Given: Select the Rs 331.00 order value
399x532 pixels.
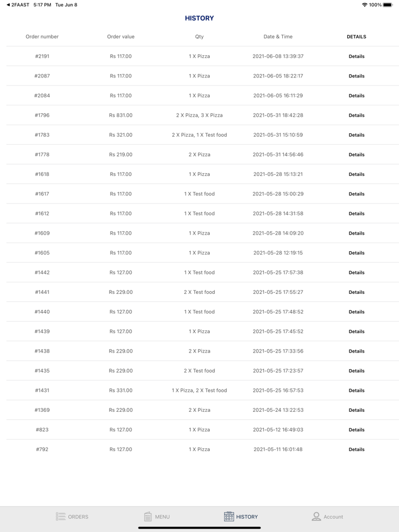Looking at the screenshot, I should [121, 391].
